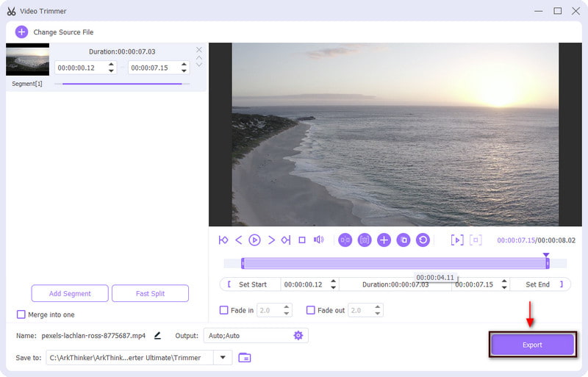Select the Segment[1] beach thumbnail

pos(27,60)
